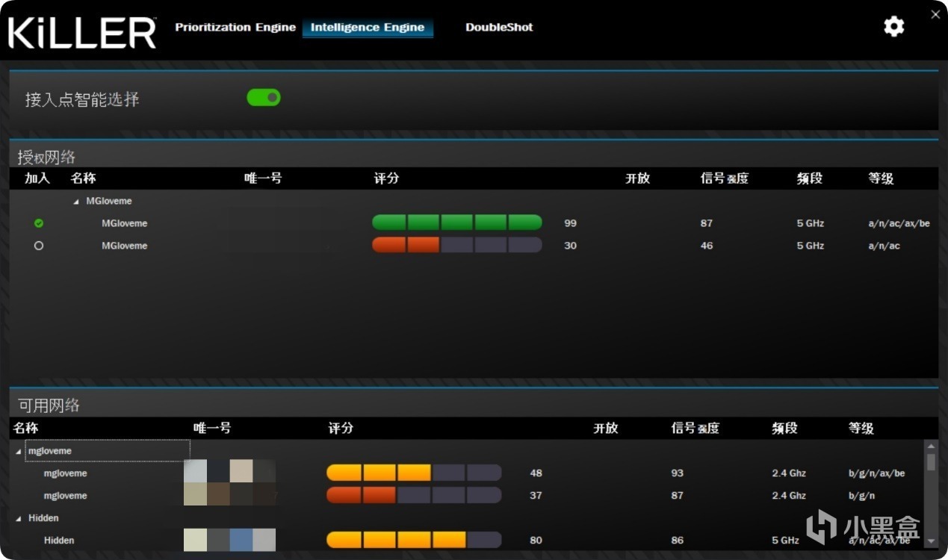This screenshot has height=560, width=948.
Task: Sort available networks by 评分 header
Action: [341, 429]
